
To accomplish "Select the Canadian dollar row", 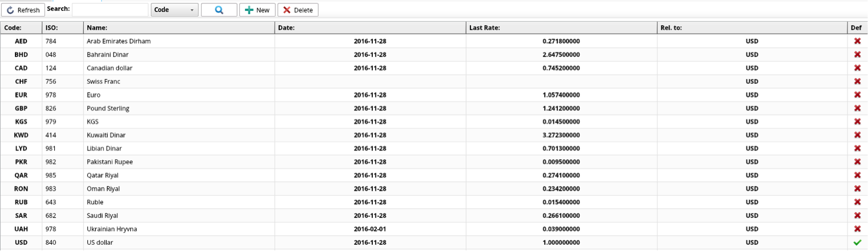I will (108, 68).
